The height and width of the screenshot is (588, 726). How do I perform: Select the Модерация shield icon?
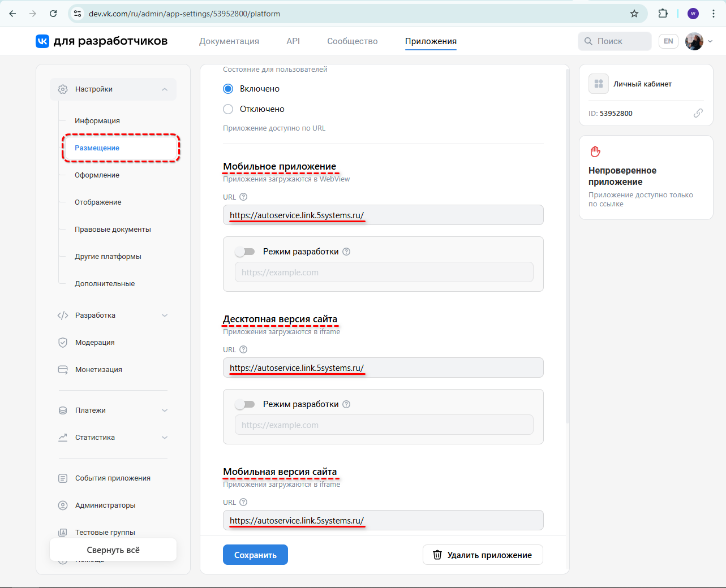(62, 342)
